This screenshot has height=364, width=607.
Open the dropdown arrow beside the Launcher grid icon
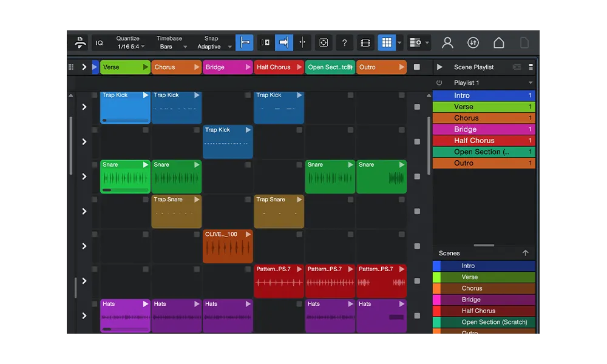pyautogui.click(x=399, y=43)
